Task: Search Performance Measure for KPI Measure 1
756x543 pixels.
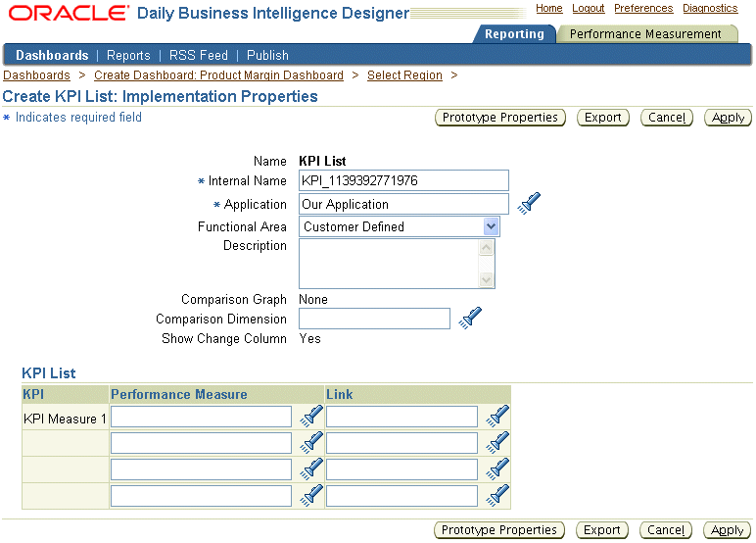Action: point(311,416)
